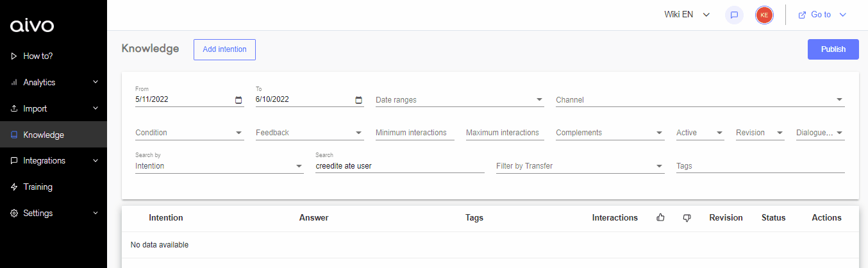868x268 pixels.
Task: Open the Date ranges dropdown
Action: 460,100
